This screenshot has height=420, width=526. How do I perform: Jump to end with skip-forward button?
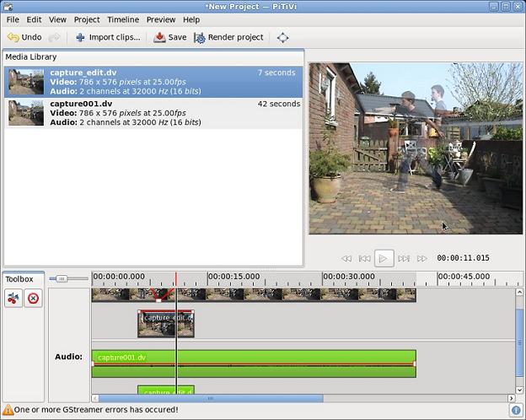pos(404,259)
